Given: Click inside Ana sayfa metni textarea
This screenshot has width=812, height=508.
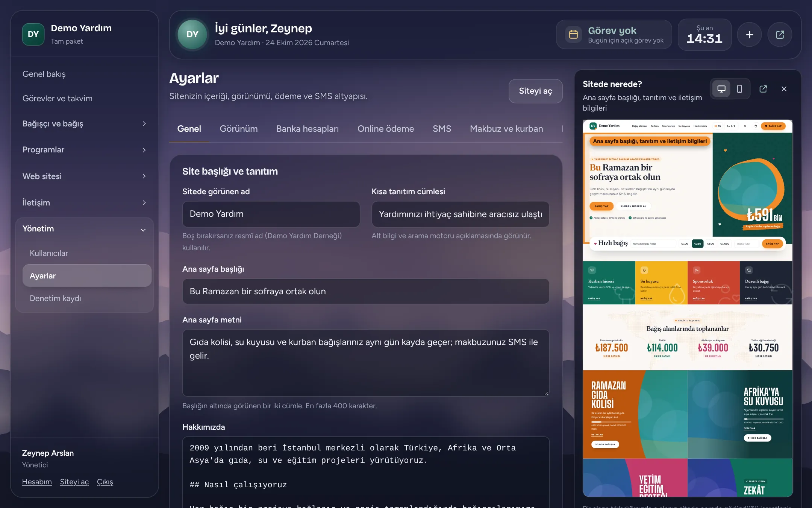Looking at the screenshot, I should point(366,363).
